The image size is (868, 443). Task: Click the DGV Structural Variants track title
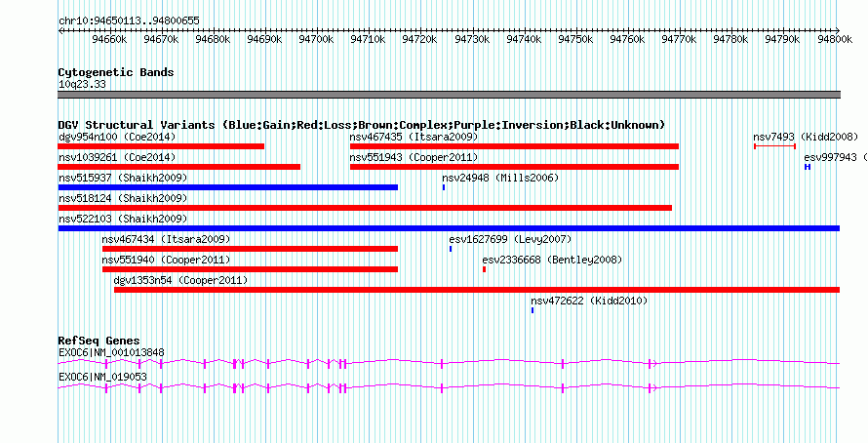tap(362, 125)
